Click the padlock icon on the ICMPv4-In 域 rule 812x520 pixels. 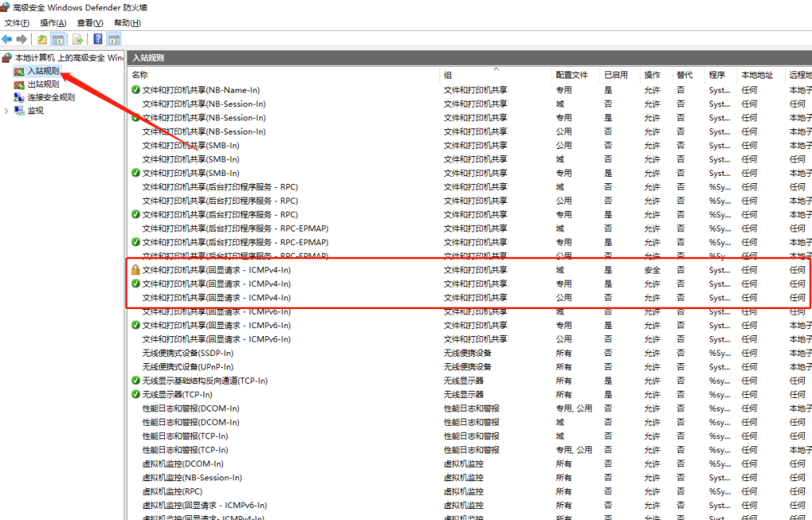(x=136, y=270)
